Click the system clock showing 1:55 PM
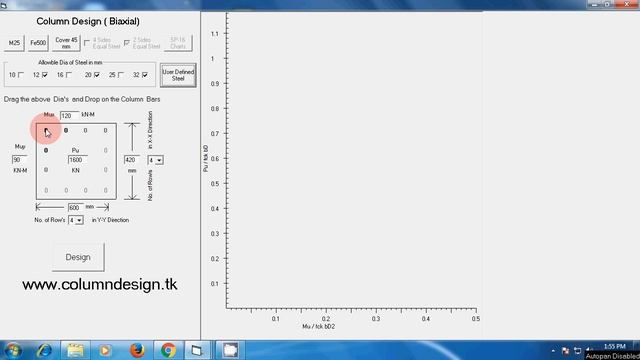This screenshot has width=640, height=360. [614, 347]
